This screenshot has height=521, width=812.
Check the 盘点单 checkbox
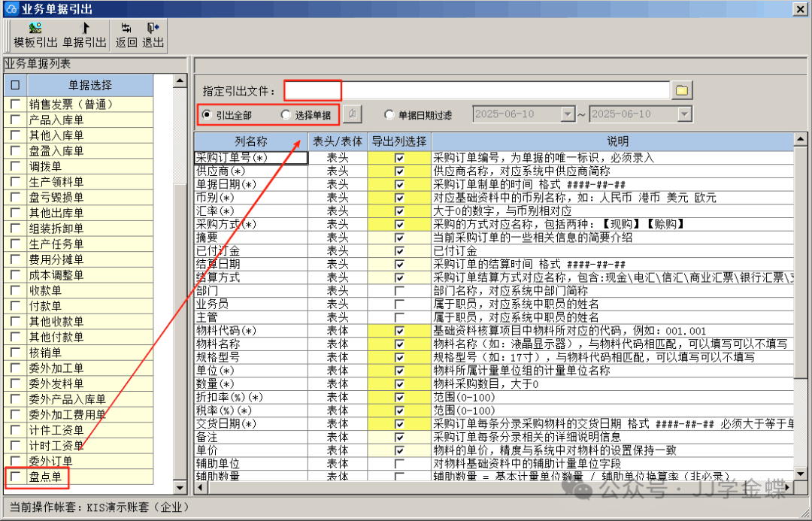[15, 477]
